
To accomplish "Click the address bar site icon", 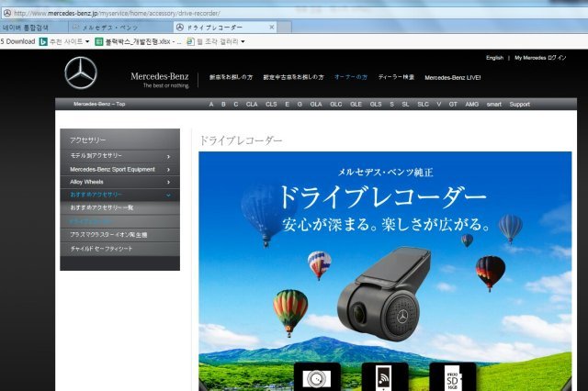I will coord(6,13).
